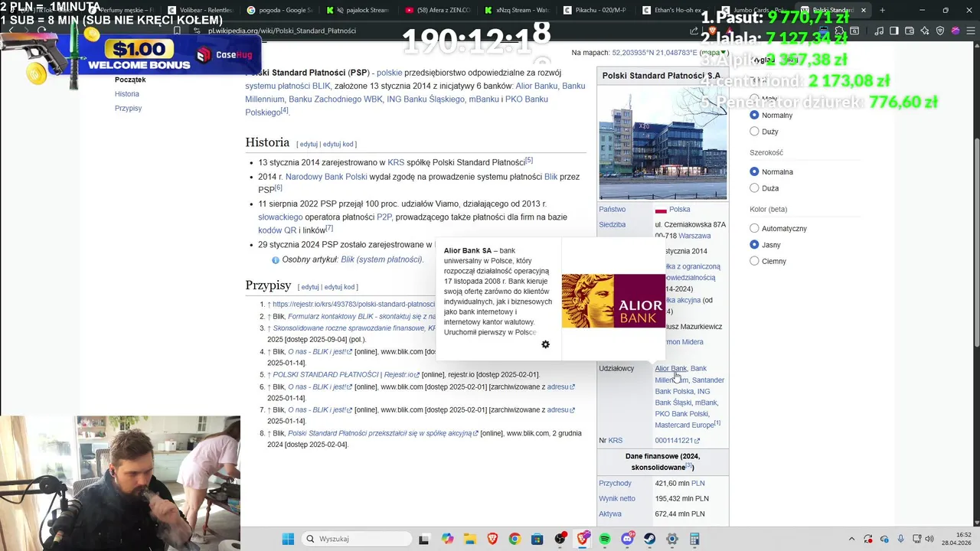
Task: Open the Narodowy Bank Polski link
Action: click(326, 177)
